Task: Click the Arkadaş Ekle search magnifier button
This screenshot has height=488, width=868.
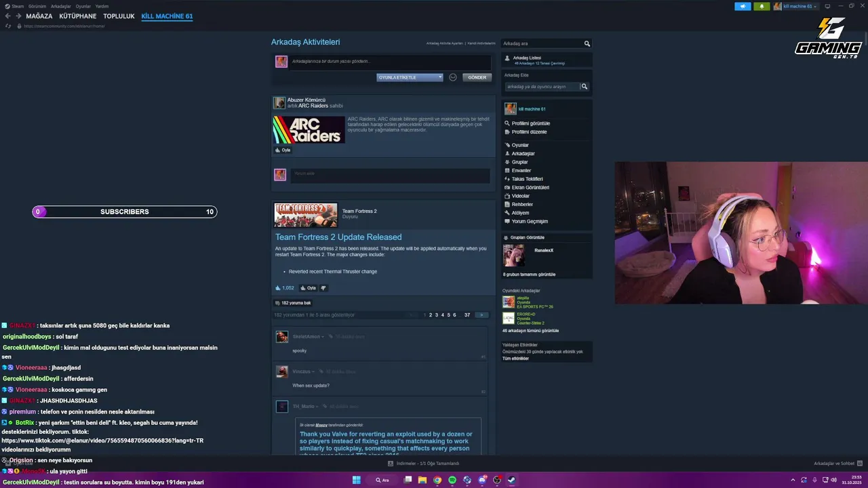Action: [584, 87]
